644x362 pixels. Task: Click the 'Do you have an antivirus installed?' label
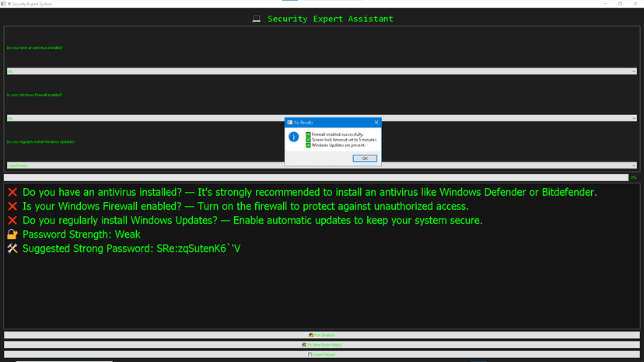(35, 47)
